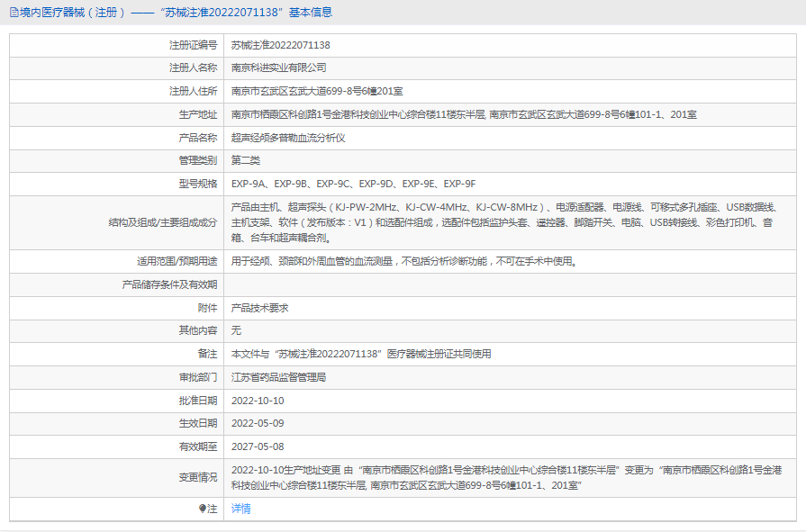Click the label 适用范围/预期用途
This screenshot has height=532, width=806.
(x=177, y=261)
